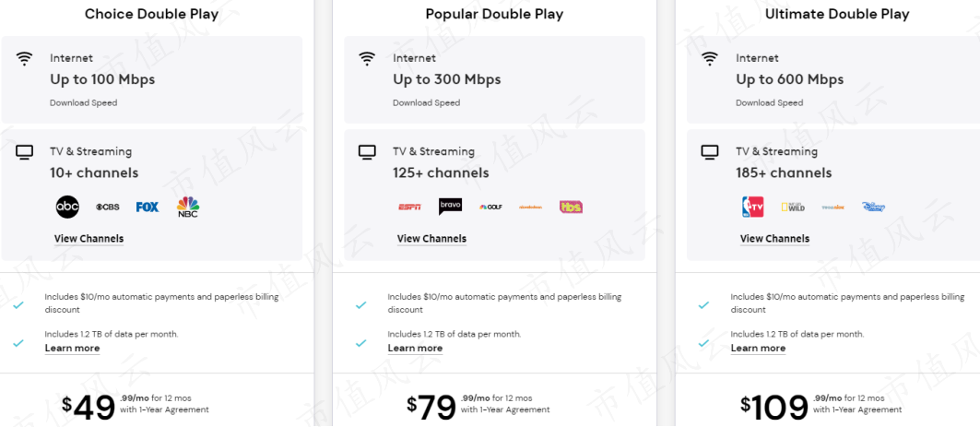
Task: Click Wi-Fi icon in Choice Double Play
Action: [x=25, y=59]
